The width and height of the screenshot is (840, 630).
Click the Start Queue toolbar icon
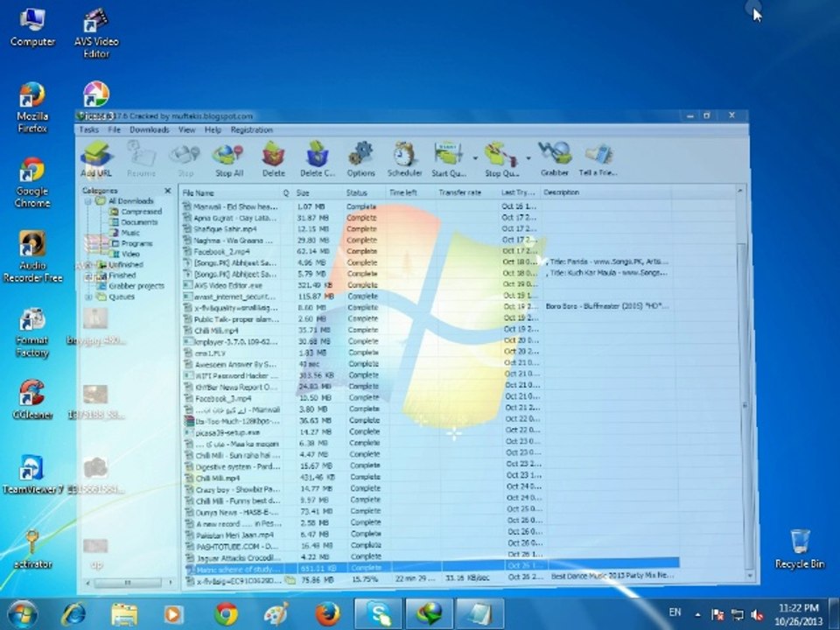click(x=449, y=159)
